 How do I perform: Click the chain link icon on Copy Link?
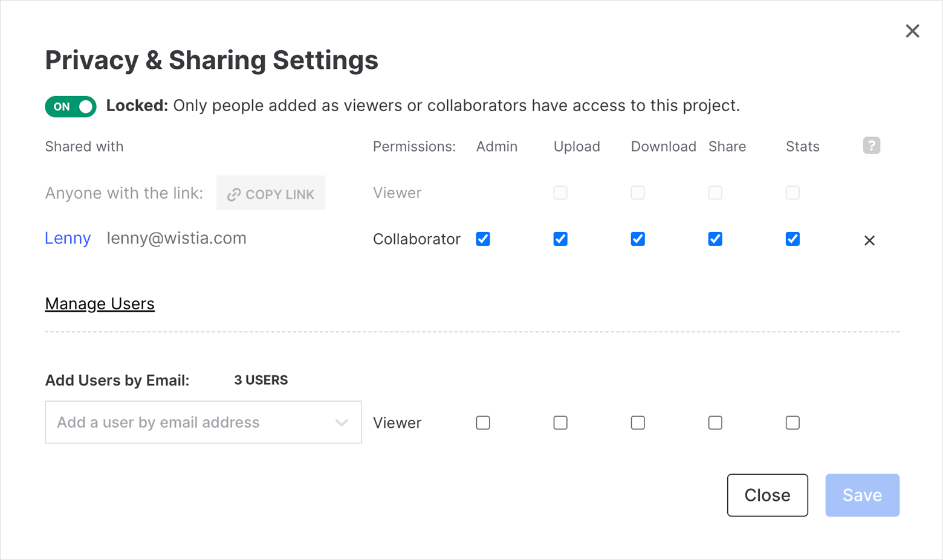[234, 195]
